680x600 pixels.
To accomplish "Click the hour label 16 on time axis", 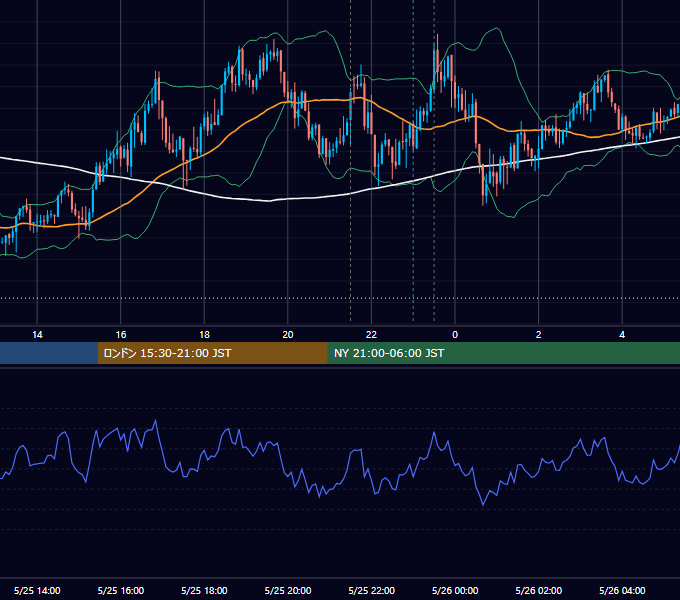I will 121,335.
